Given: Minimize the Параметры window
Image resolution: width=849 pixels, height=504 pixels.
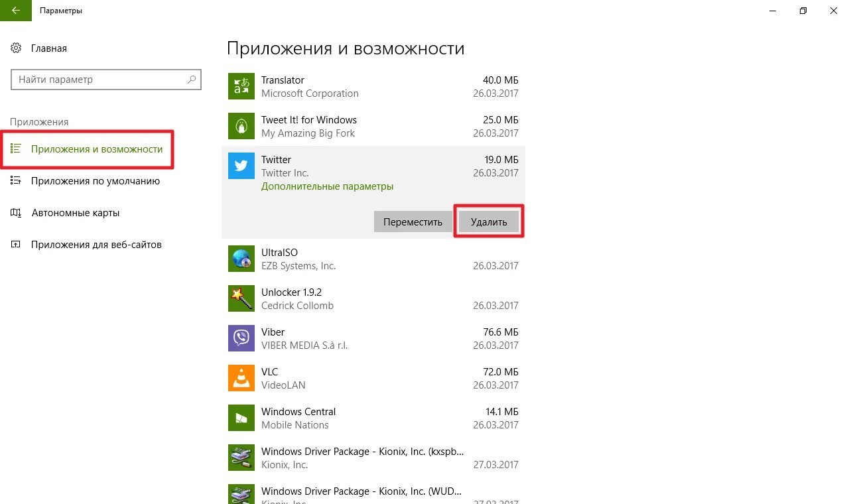Looking at the screenshot, I should (x=773, y=11).
